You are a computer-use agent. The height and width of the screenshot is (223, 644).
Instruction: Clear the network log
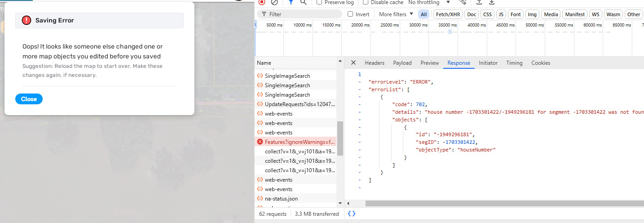(x=274, y=2)
